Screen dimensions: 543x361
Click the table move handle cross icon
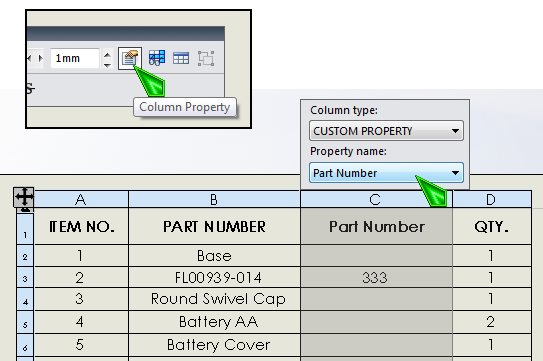point(24,197)
